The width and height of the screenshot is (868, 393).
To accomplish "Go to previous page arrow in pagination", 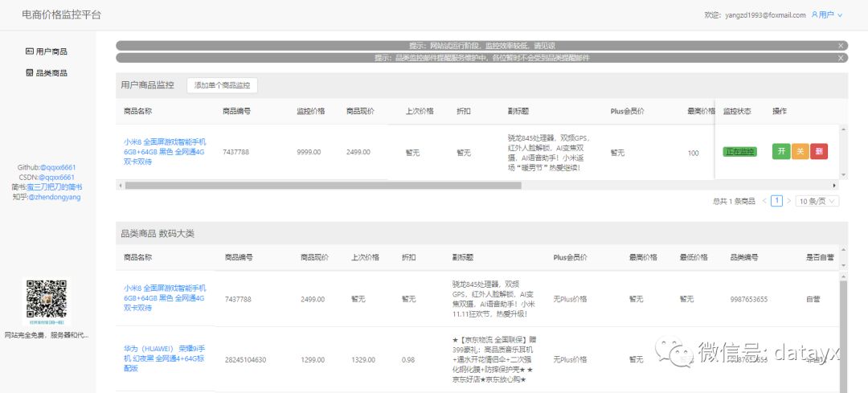I will pos(764,201).
